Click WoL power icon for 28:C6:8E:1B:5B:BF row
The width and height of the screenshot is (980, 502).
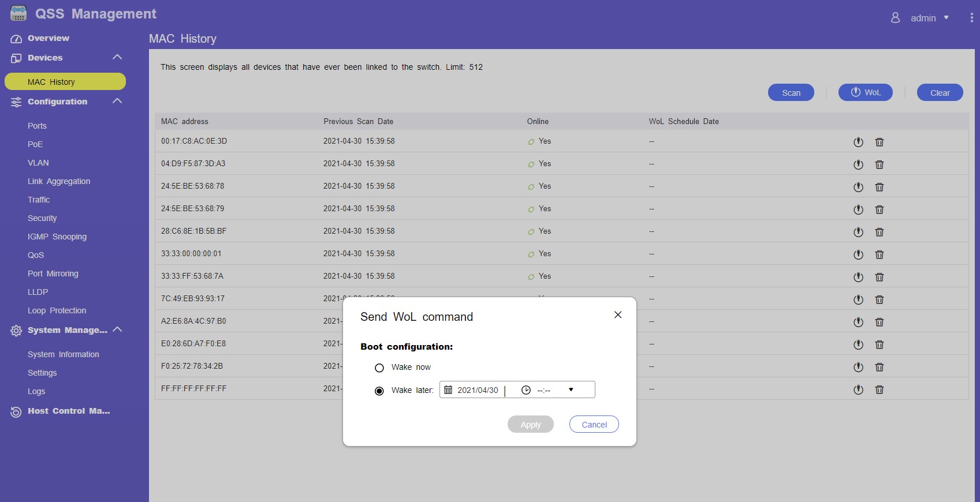pos(858,232)
